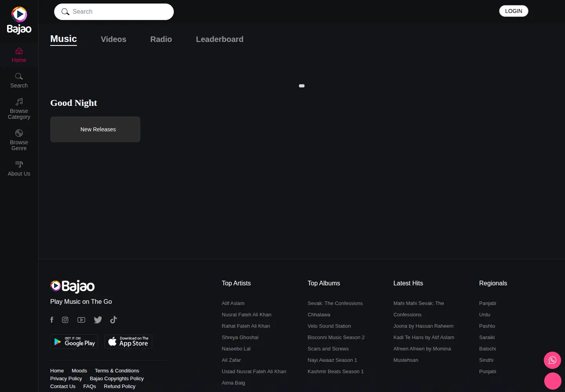The image size is (565, 392).
Task: Open Bajao's Instagram icon
Action: pyautogui.click(x=65, y=320)
